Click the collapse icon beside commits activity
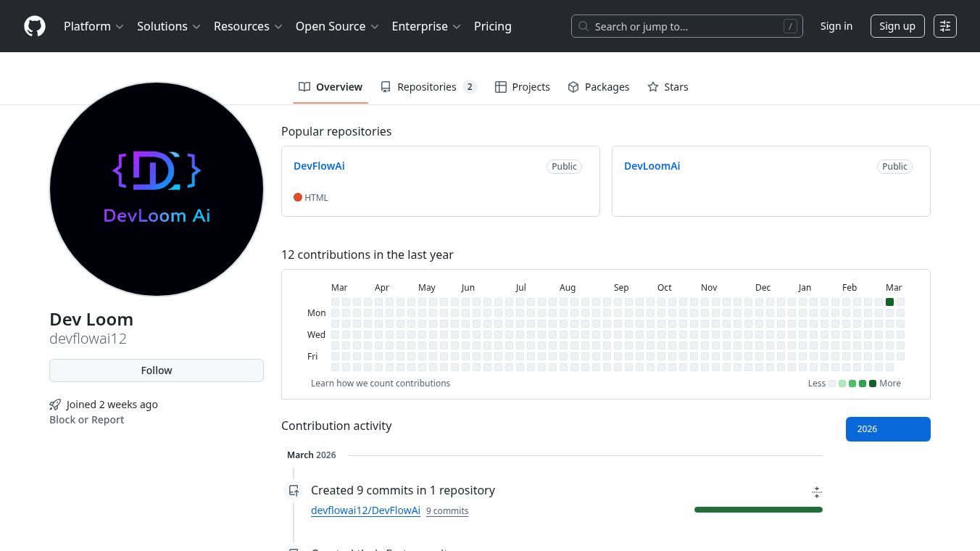 click(816, 492)
